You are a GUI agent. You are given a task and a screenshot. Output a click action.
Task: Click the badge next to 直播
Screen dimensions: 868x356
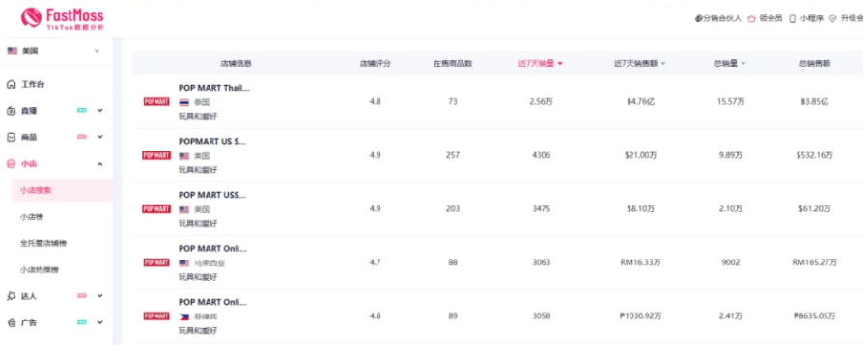[82, 111]
